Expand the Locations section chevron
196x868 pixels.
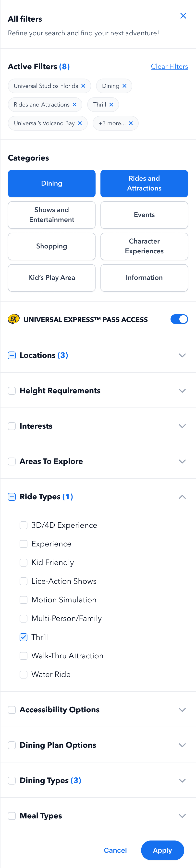[x=182, y=355]
